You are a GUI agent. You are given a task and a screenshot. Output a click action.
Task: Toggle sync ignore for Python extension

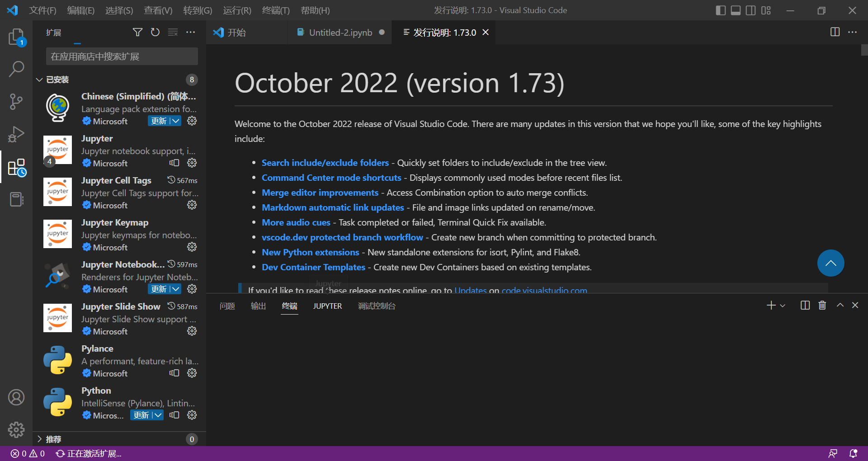click(175, 415)
